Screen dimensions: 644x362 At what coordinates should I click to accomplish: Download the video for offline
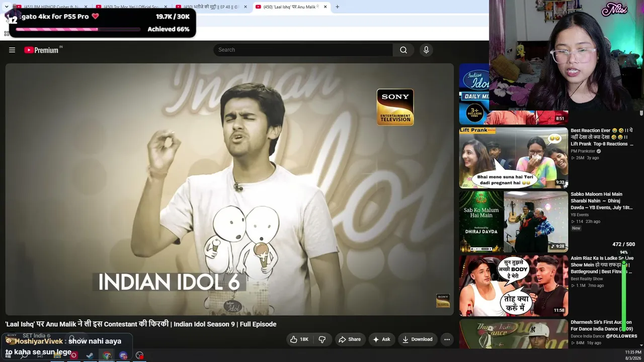tap(417, 339)
